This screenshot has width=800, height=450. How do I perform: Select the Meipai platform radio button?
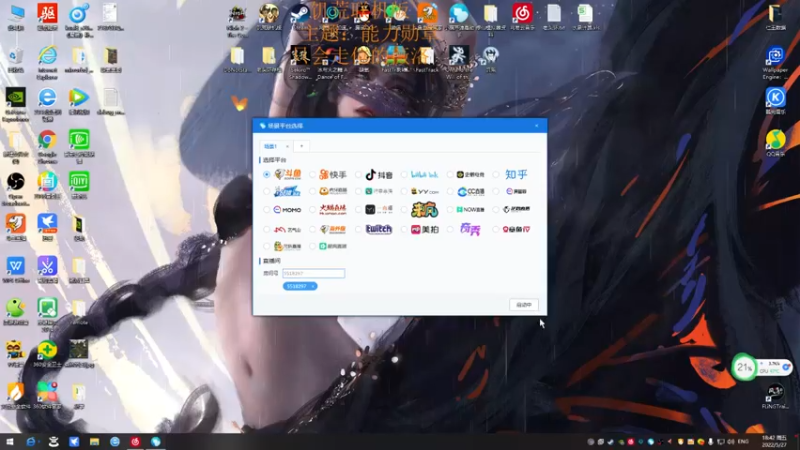[x=404, y=230]
